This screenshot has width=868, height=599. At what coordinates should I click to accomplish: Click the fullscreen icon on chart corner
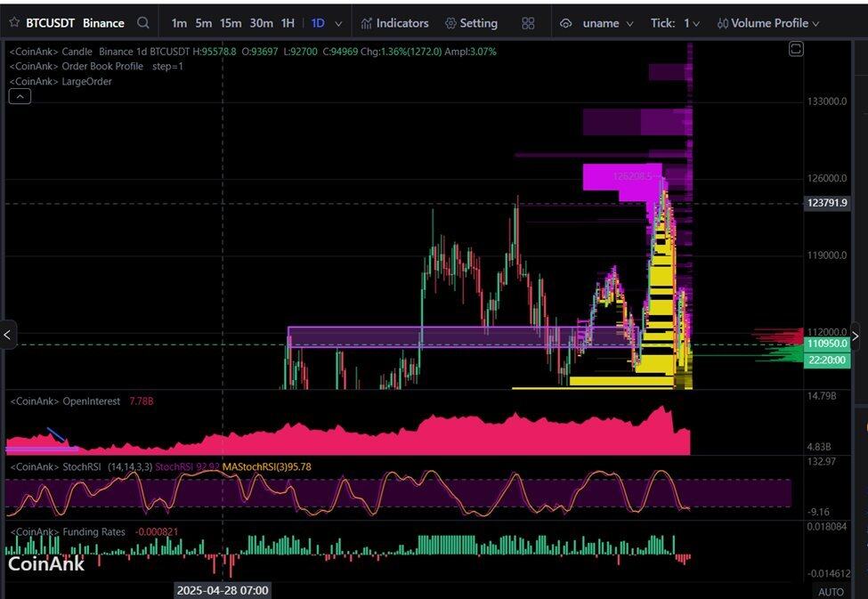point(796,49)
